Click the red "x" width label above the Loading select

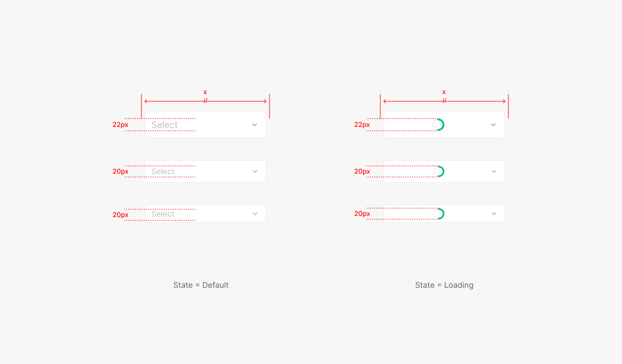pyautogui.click(x=444, y=92)
